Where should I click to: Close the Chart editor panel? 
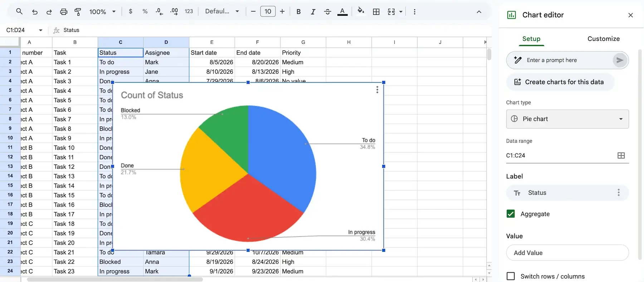[631, 15]
